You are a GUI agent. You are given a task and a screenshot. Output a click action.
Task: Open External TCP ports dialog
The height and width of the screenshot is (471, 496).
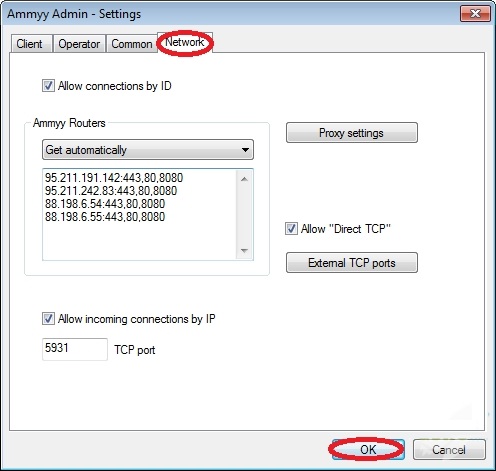[352, 263]
